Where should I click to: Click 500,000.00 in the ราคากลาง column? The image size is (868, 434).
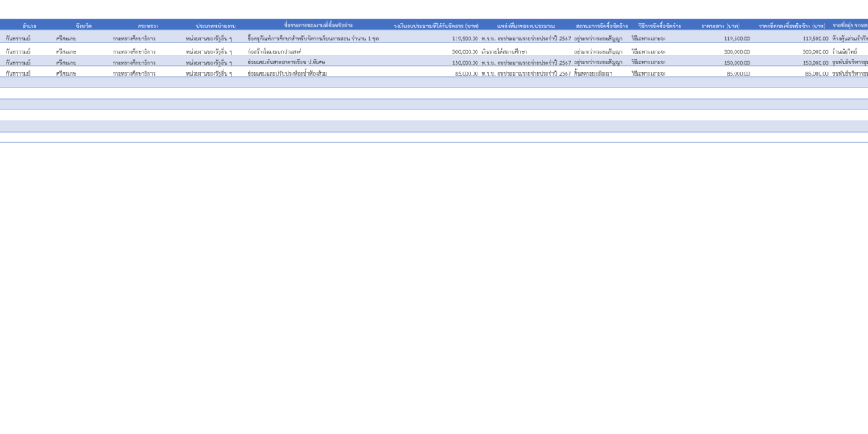pyautogui.click(x=736, y=51)
